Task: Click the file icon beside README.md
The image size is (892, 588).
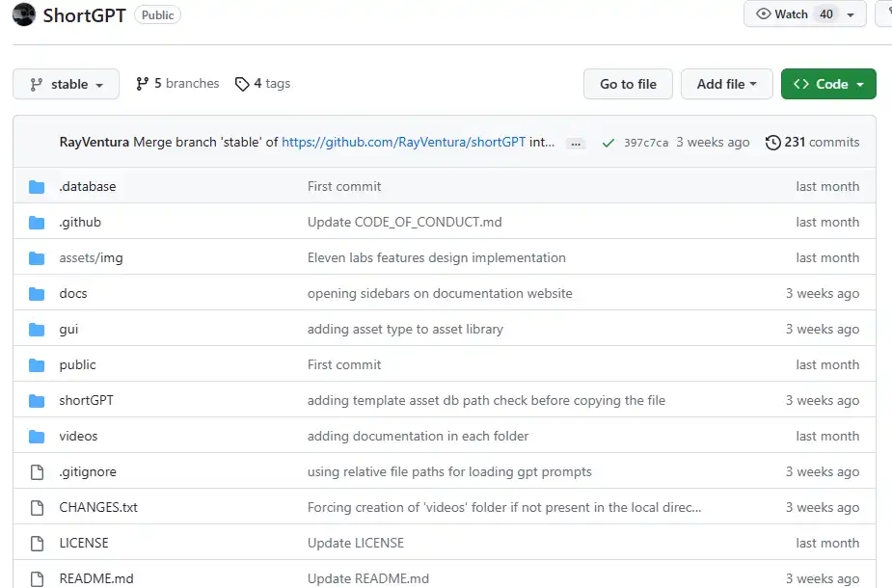Action: pyautogui.click(x=37, y=579)
